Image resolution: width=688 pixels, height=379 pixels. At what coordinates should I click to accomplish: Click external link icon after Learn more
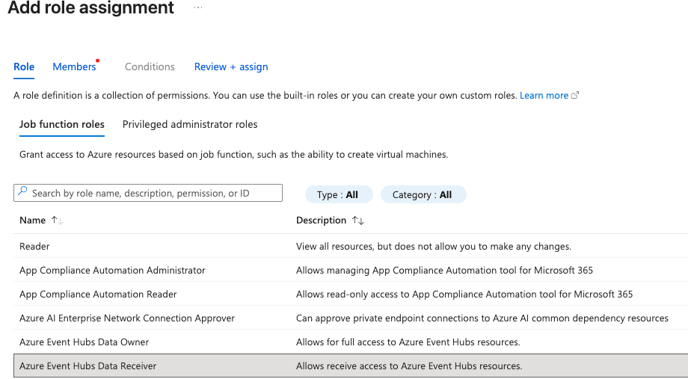575,95
